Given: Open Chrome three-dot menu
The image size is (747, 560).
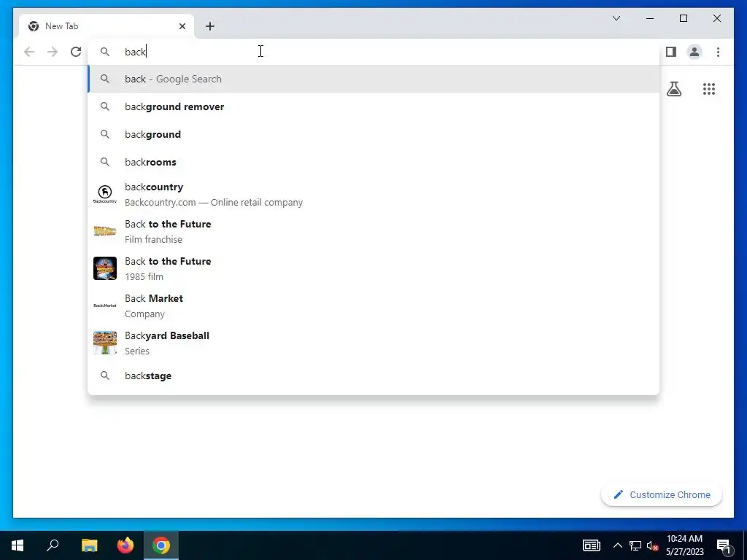Looking at the screenshot, I should click(718, 52).
